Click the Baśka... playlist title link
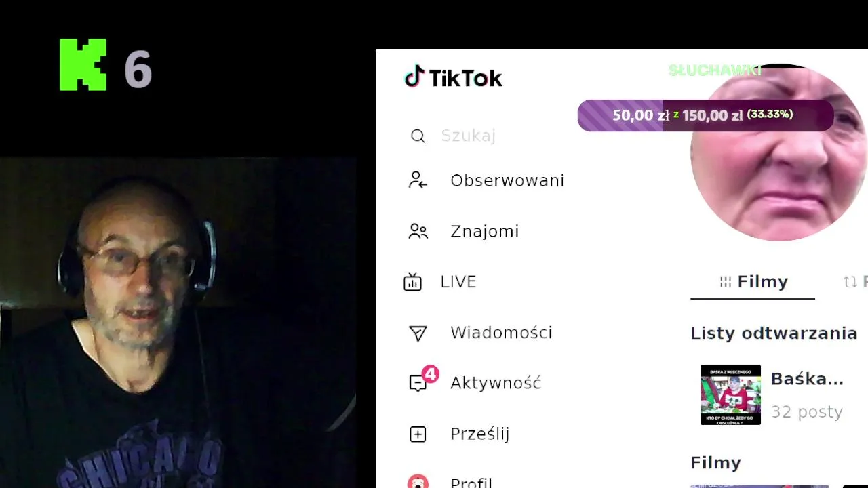This screenshot has width=868, height=488. point(807,379)
